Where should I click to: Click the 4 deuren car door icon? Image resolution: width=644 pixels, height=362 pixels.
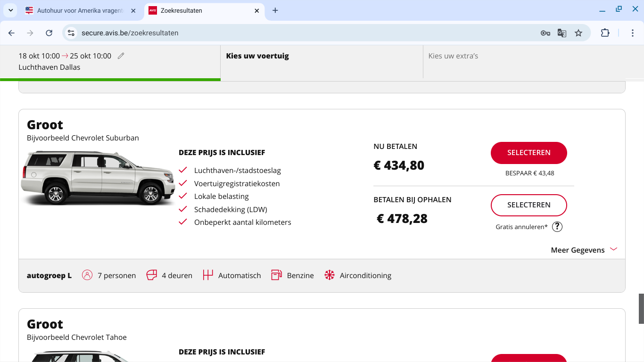(x=151, y=275)
